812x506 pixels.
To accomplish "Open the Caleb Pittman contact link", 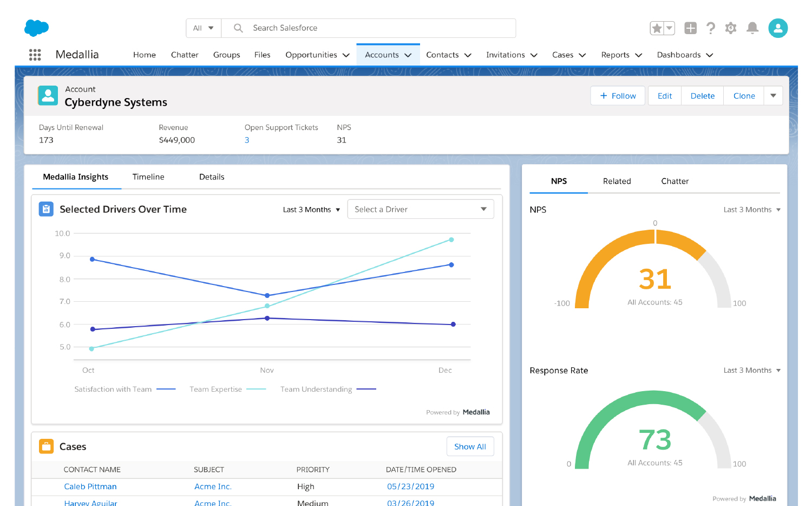I will 90,486.
